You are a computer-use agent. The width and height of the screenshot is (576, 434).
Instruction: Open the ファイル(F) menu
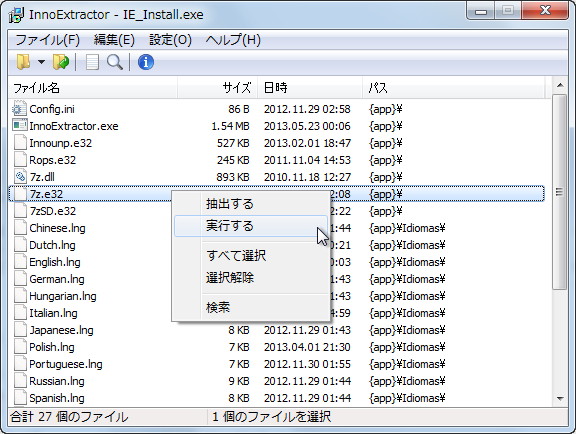click(x=48, y=40)
